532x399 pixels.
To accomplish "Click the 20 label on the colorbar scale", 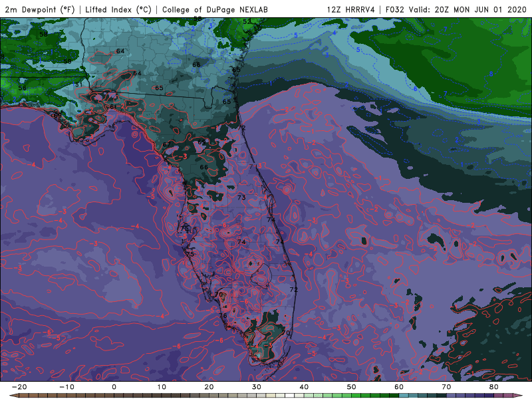I will [x=209, y=387].
